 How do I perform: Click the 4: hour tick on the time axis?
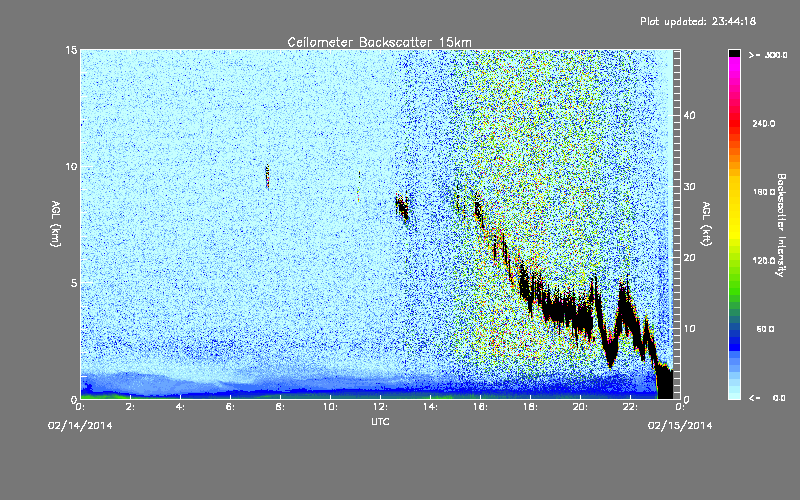(x=180, y=407)
